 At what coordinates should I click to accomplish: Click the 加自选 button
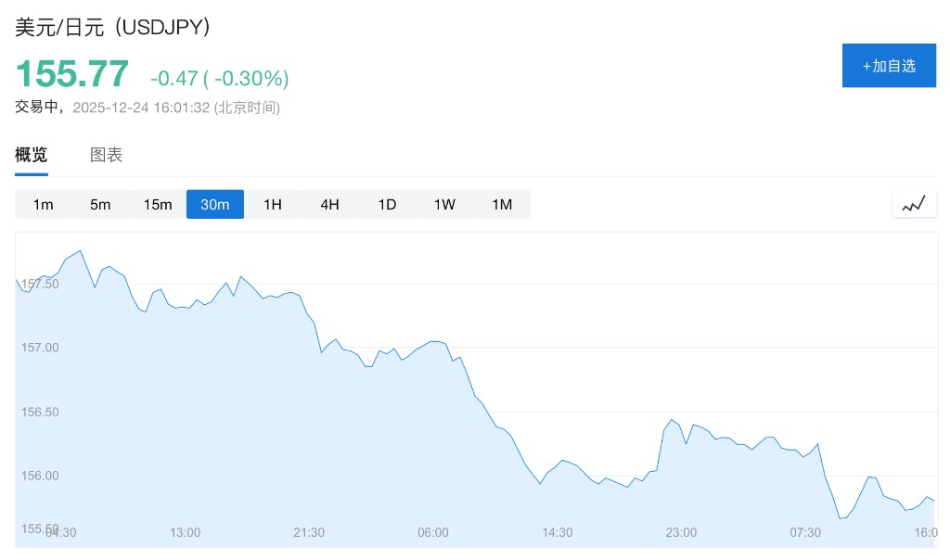pyautogui.click(x=889, y=66)
